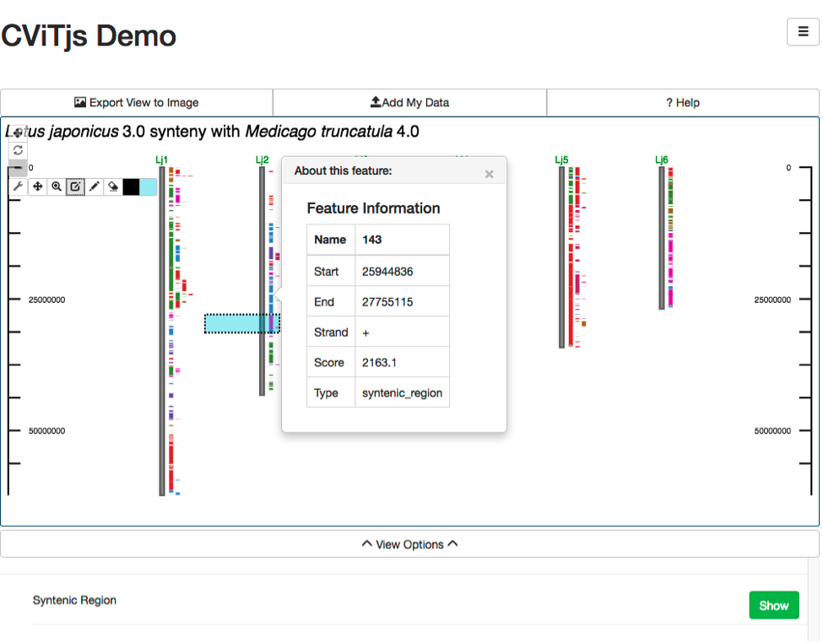Click Export View to Image
Image resolution: width=823 pixels, height=644 pixels.
point(137,102)
